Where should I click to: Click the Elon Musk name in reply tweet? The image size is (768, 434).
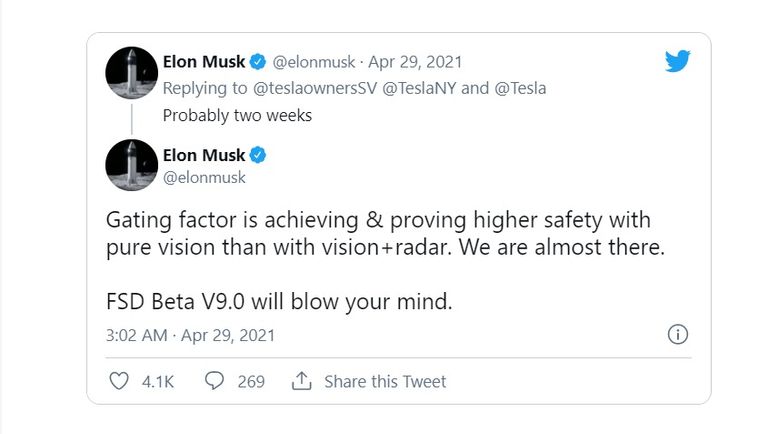click(x=204, y=62)
